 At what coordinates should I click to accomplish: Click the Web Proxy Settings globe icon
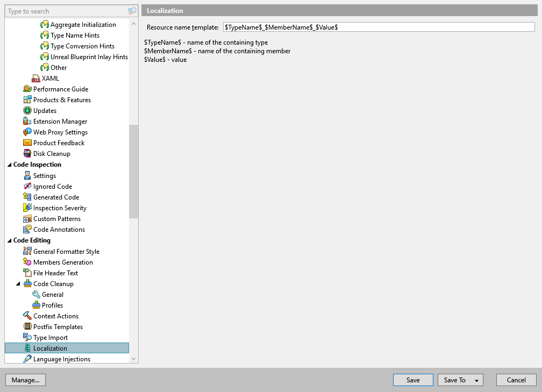(28, 132)
